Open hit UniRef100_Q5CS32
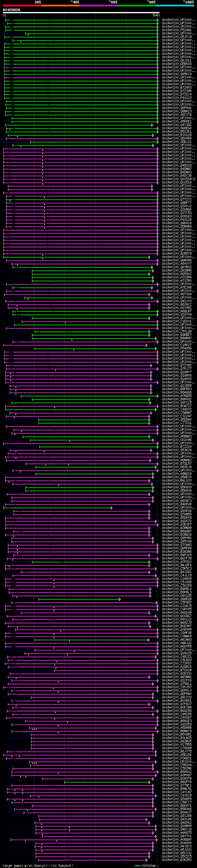 [x=177, y=853]
